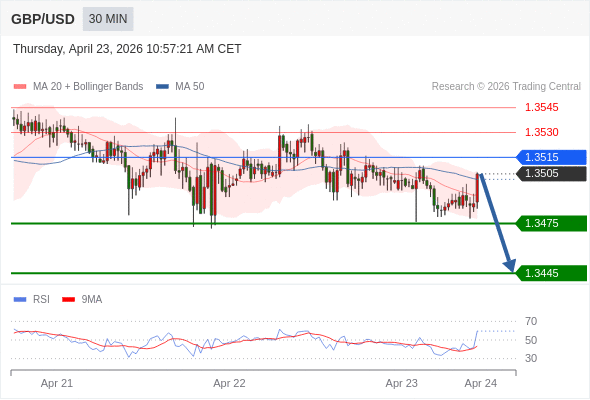Viewport: 590px width, 400px height.
Task: Click the 1.3530 resistance level label
Action: coord(541,132)
